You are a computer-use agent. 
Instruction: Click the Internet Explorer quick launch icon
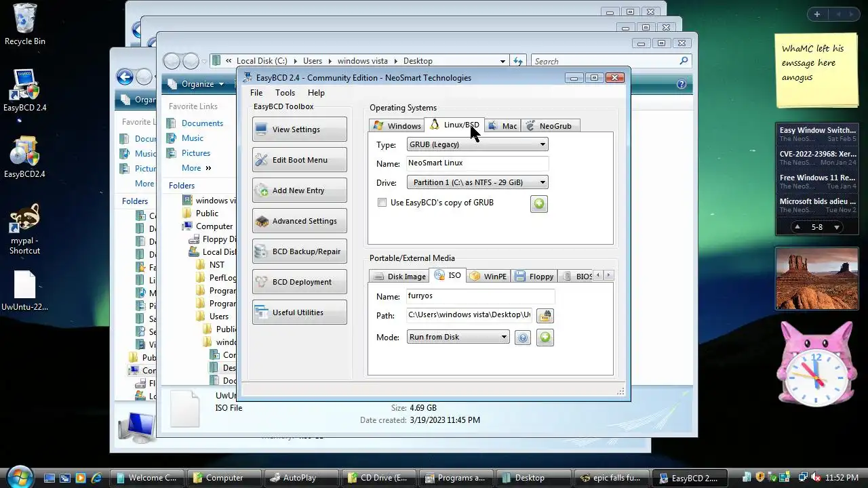[x=96, y=478]
